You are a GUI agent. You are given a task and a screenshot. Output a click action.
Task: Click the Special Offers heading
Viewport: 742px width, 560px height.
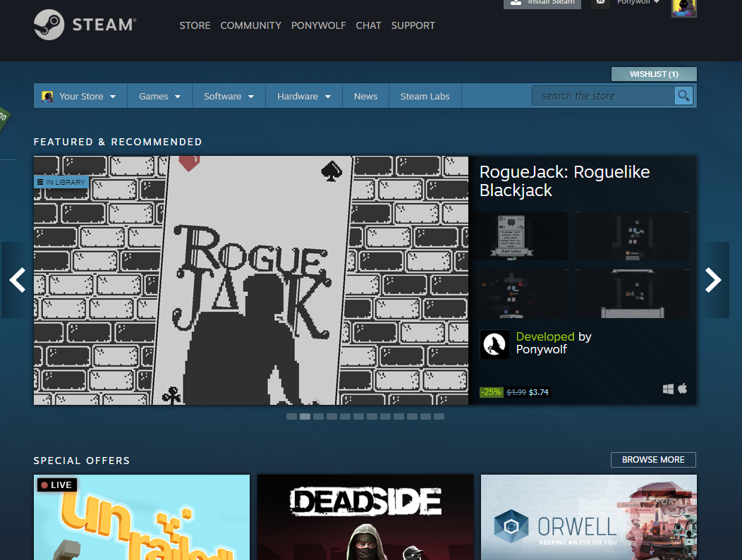pos(81,461)
